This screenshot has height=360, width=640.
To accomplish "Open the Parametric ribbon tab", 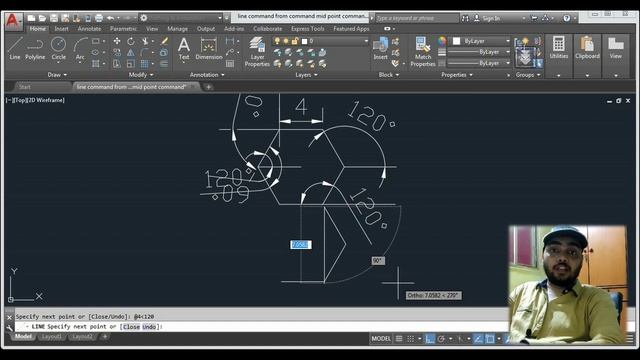I will [x=123, y=29].
